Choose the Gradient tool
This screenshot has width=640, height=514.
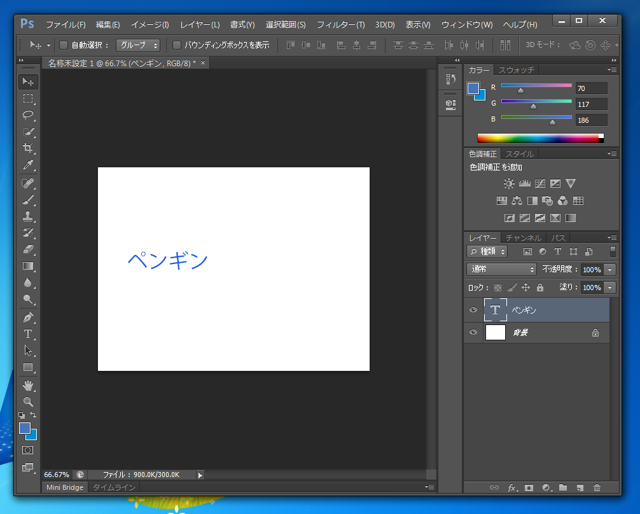(x=28, y=266)
